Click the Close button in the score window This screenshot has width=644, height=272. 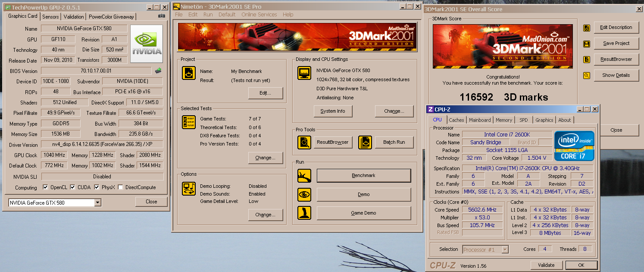point(616,130)
